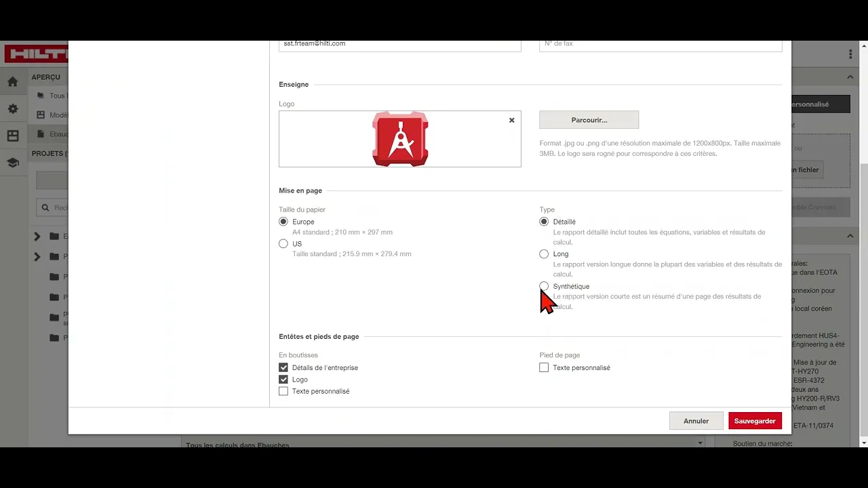Click the search magnifier icon
Image resolution: width=868 pixels, height=488 pixels.
(45, 208)
